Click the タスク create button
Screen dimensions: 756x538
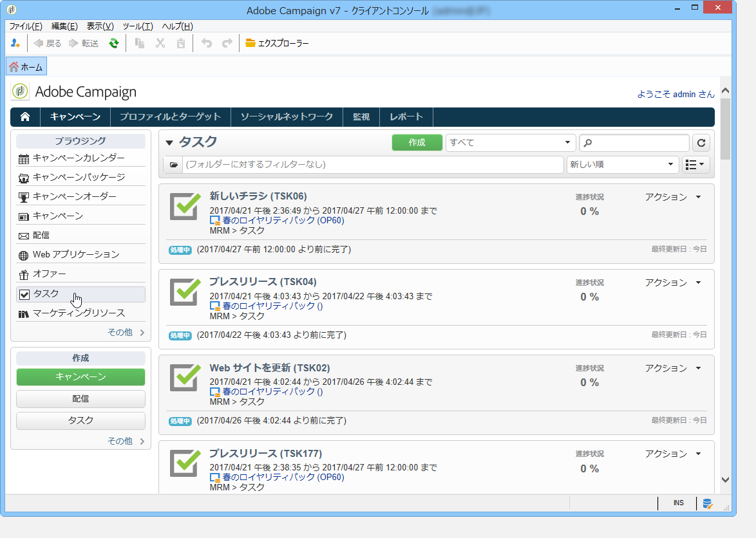click(80, 420)
